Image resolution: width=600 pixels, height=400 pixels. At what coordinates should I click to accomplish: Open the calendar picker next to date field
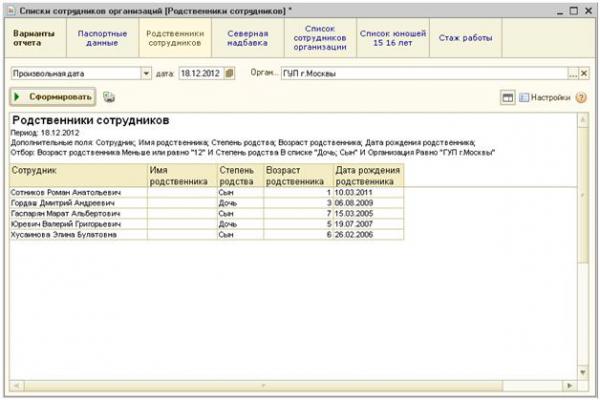tap(229, 73)
